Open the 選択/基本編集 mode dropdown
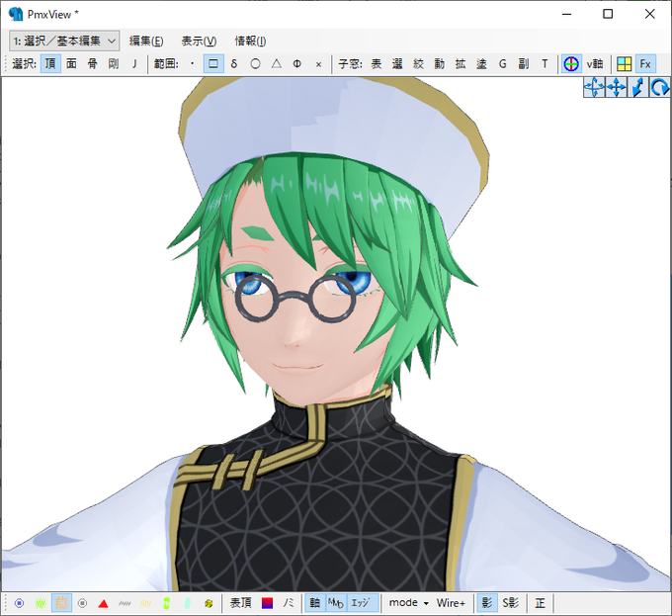Screen dimensions: 672x616 64,42
